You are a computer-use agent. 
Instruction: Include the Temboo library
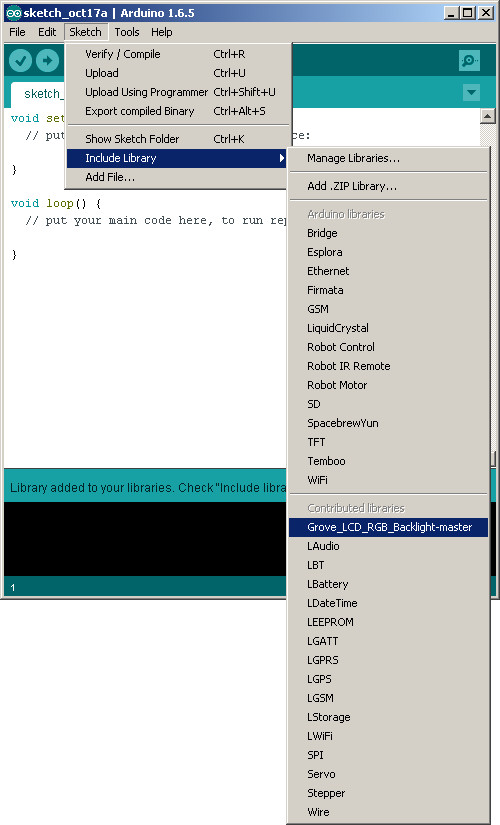tap(388, 460)
